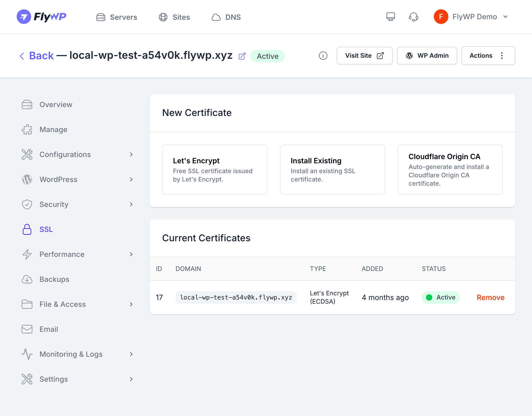Click the 'Let's Encrypt (ECDSA)' type cell
The image size is (532, 416).
click(x=329, y=297)
